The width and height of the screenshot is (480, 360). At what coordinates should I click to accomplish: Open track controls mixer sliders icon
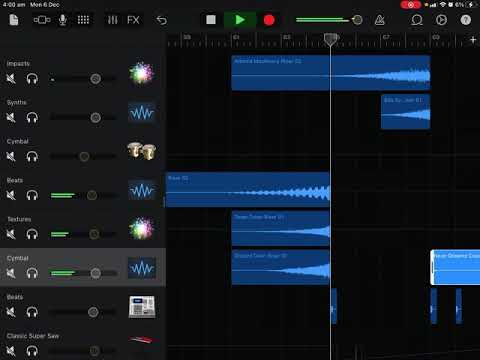pyautogui.click(x=113, y=20)
